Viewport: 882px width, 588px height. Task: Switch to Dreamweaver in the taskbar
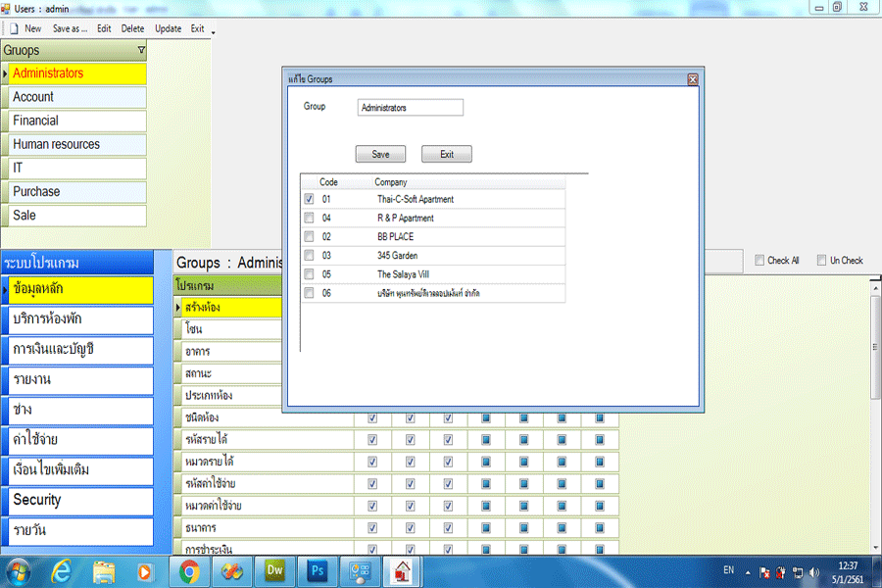pos(274,570)
